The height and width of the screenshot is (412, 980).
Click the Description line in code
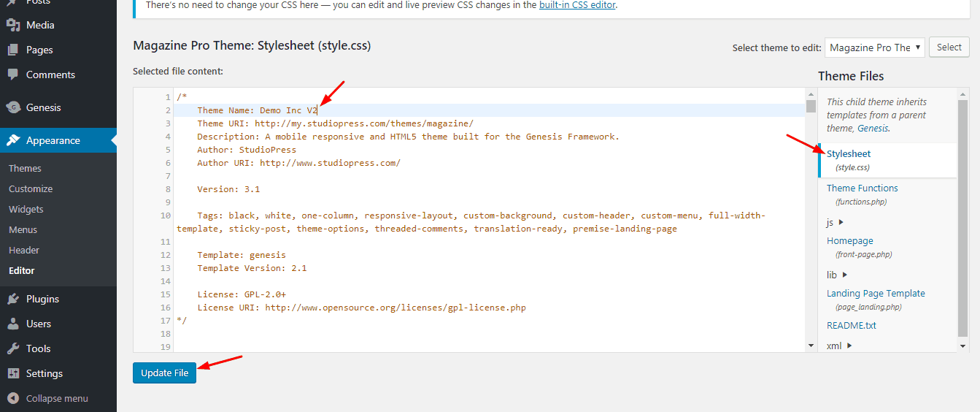click(408, 137)
